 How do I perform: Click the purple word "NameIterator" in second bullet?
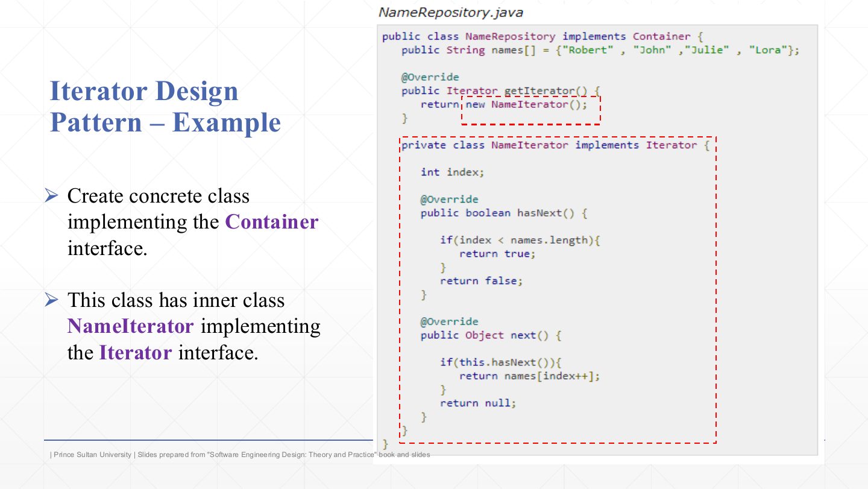[x=130, y=326]
